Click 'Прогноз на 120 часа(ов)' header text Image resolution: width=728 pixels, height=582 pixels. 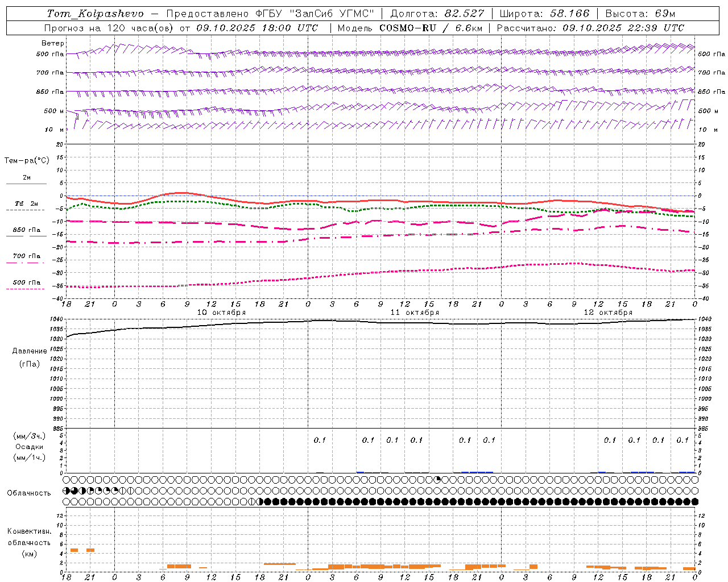[110, 28]
